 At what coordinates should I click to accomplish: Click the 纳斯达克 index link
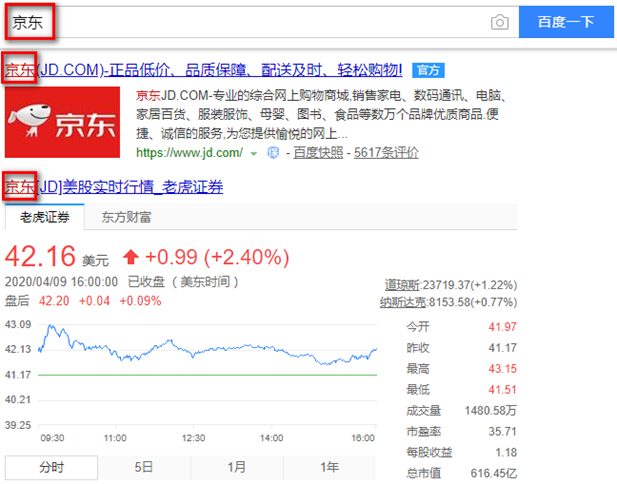pos(403,302)
